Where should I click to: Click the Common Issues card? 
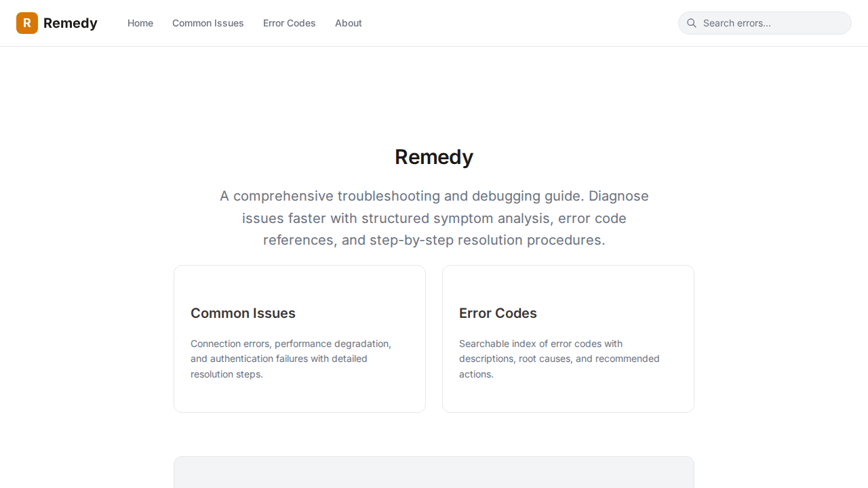coord(300,338)
